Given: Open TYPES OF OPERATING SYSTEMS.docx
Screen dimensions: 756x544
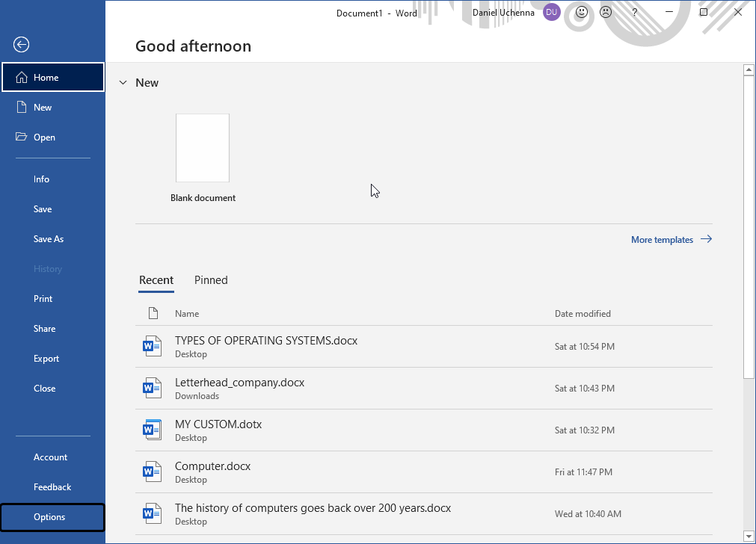Looking at the screenshot, I should [x=266, y=341].
